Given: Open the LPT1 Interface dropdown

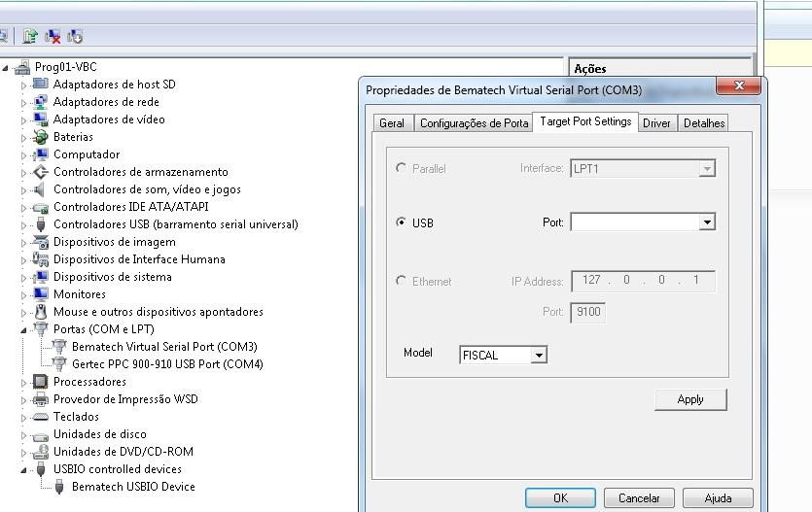Looking at the screenshot, I should click(707, 168).
